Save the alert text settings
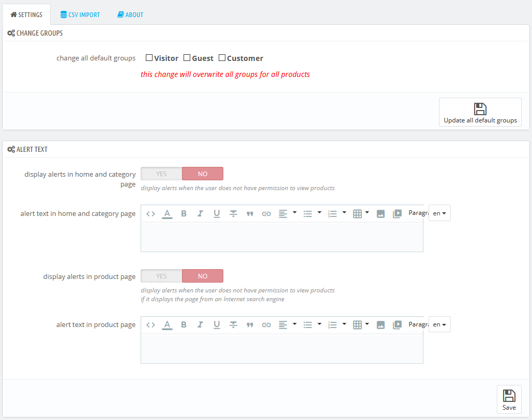Viewport: 532px width, 420px height. (x=509, y=399)
